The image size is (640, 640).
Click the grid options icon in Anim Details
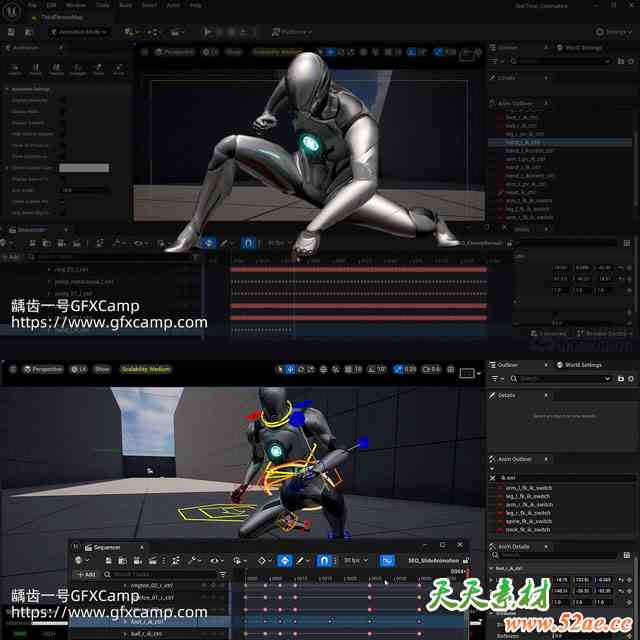(627, 555)
